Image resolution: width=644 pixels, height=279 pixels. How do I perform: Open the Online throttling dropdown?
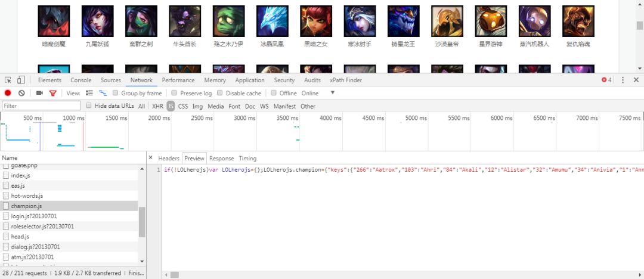(318, 93)
